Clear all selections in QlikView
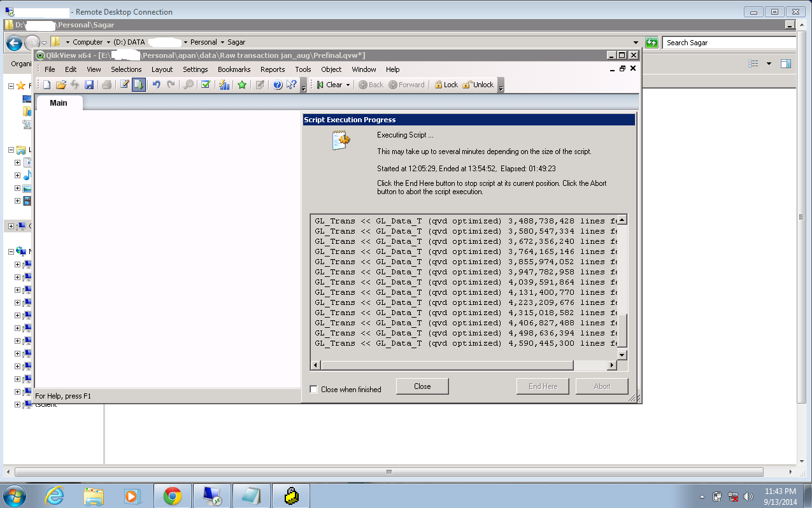 tap(329, 85)
